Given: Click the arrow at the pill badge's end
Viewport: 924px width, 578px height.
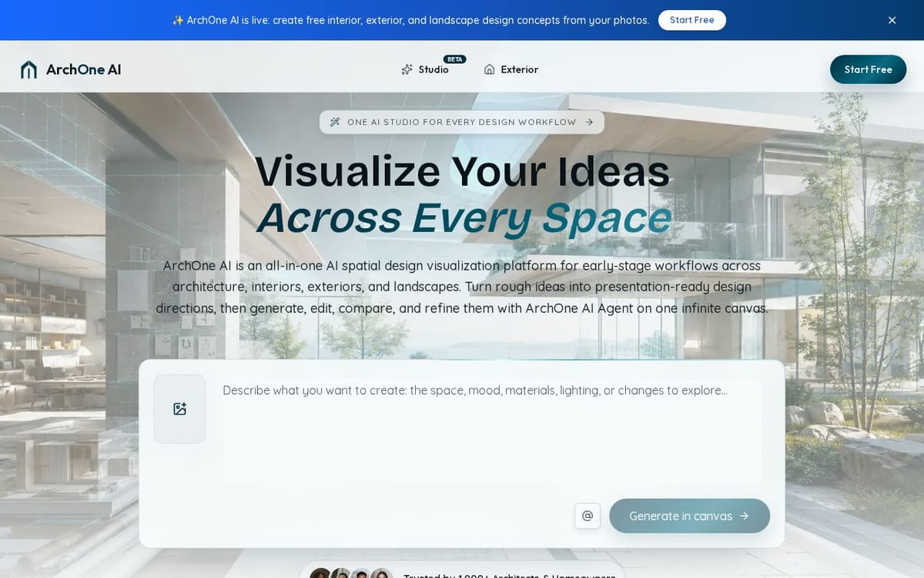Looking at the screenshot, I should 589,122.
